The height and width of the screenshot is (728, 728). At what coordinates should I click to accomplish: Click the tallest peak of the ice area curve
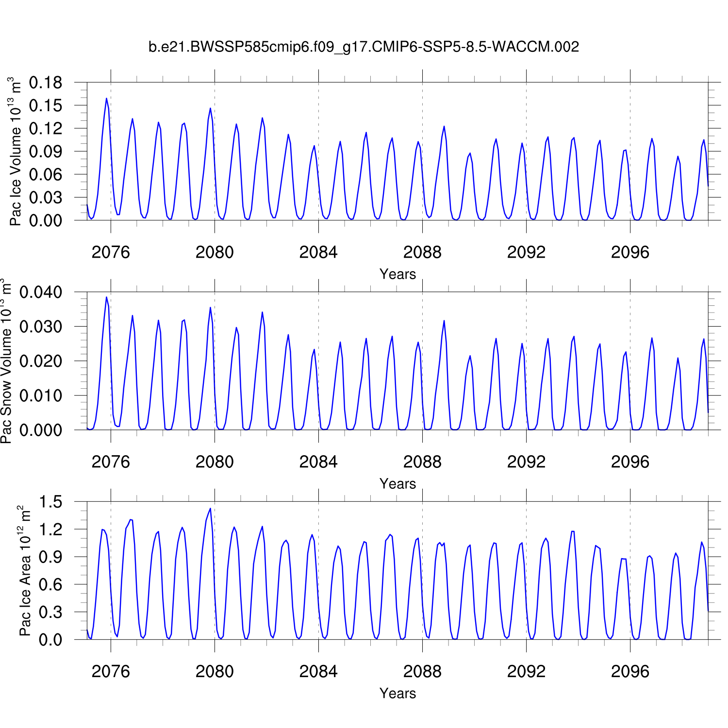(x=210, y=509)
